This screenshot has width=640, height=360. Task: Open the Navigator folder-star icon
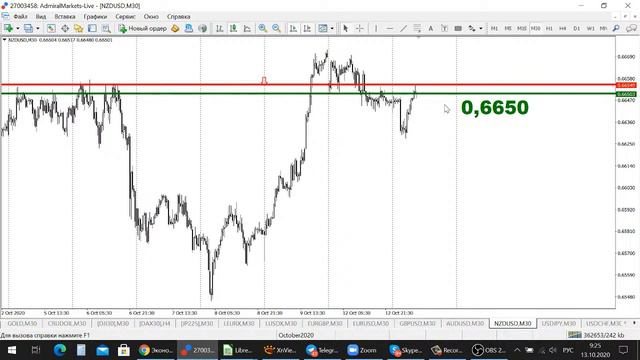[78, 28]
